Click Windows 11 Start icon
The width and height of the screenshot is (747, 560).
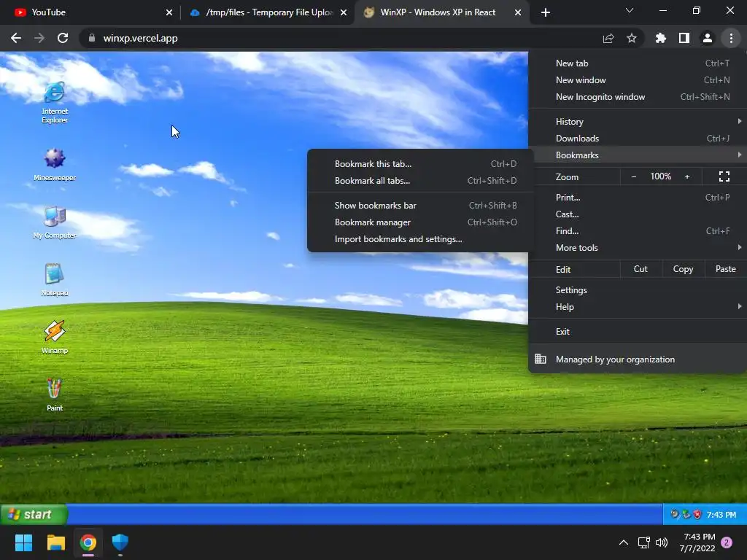pos(23,542)
